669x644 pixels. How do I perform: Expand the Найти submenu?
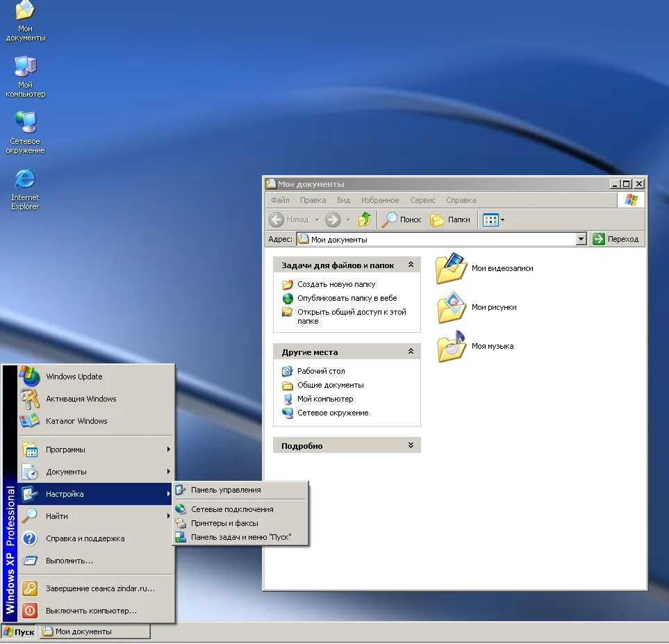click(96, 516)
